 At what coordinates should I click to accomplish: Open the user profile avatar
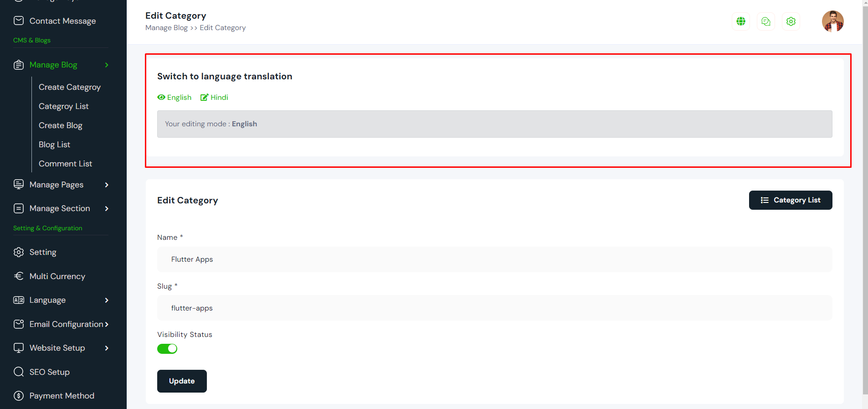click(x=832, y=21)
